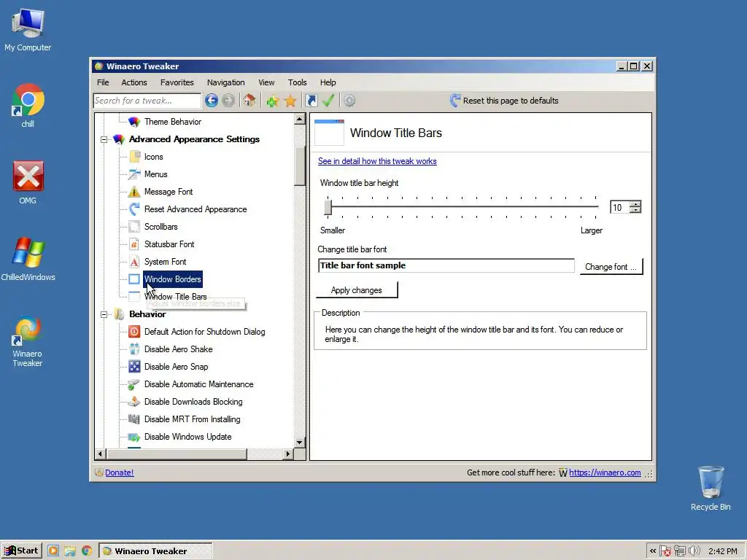Image resolution: width=747 pixels, height=560 pixels.
Task: Select Theme Behavior in the tree
Action: click(x=173, y=122)
